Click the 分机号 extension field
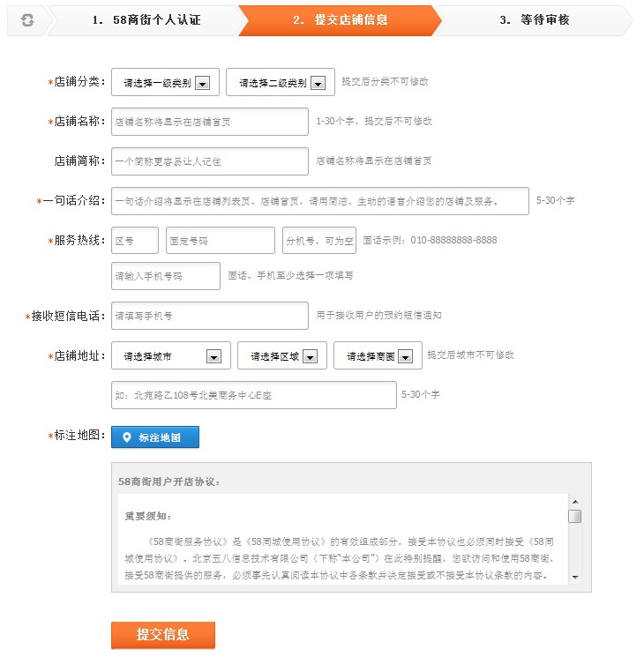This screenshot has width=644, height=657. (318, 241)
